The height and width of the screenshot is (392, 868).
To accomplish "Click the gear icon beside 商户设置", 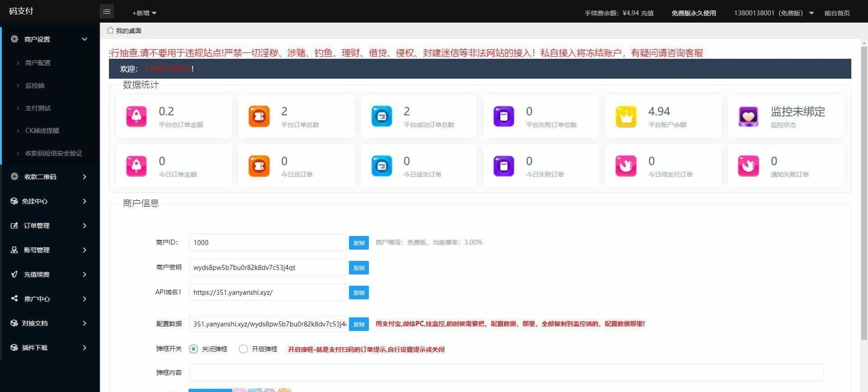I will 14,39.
